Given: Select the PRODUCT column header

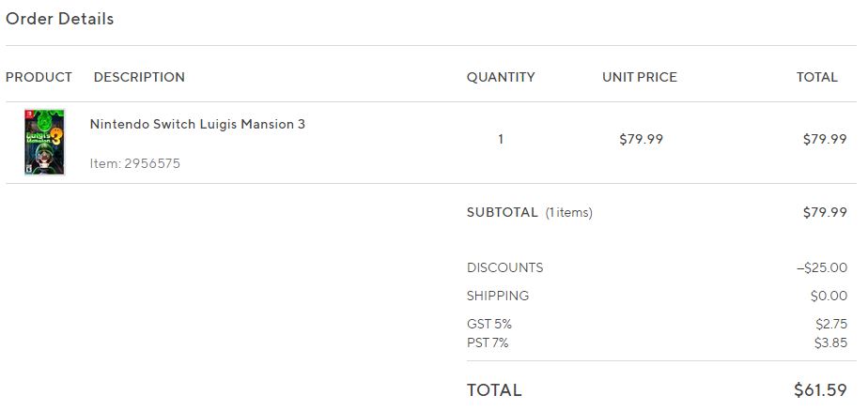Looking at the screenshot, I should pyautogui.click(x=39, y=77).
